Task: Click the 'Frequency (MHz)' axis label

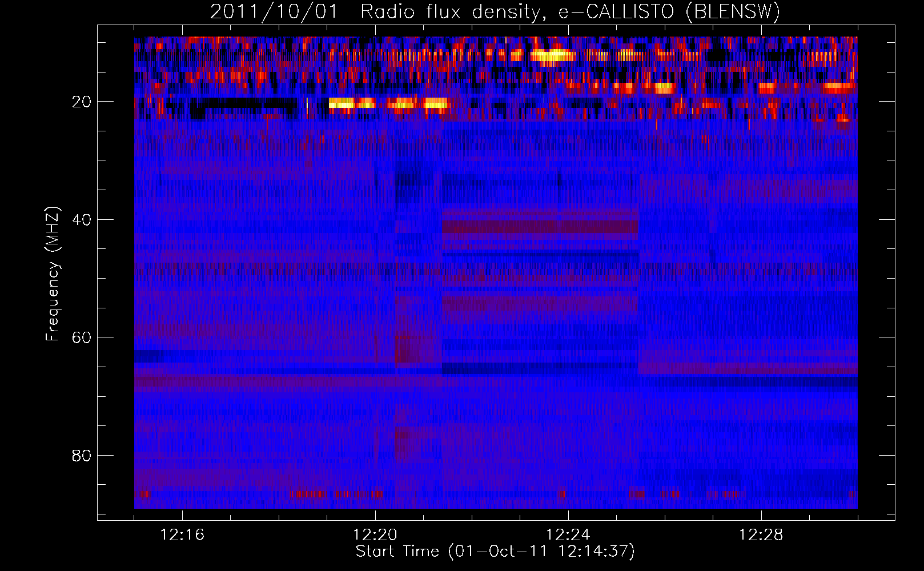Action: (53, 275)
